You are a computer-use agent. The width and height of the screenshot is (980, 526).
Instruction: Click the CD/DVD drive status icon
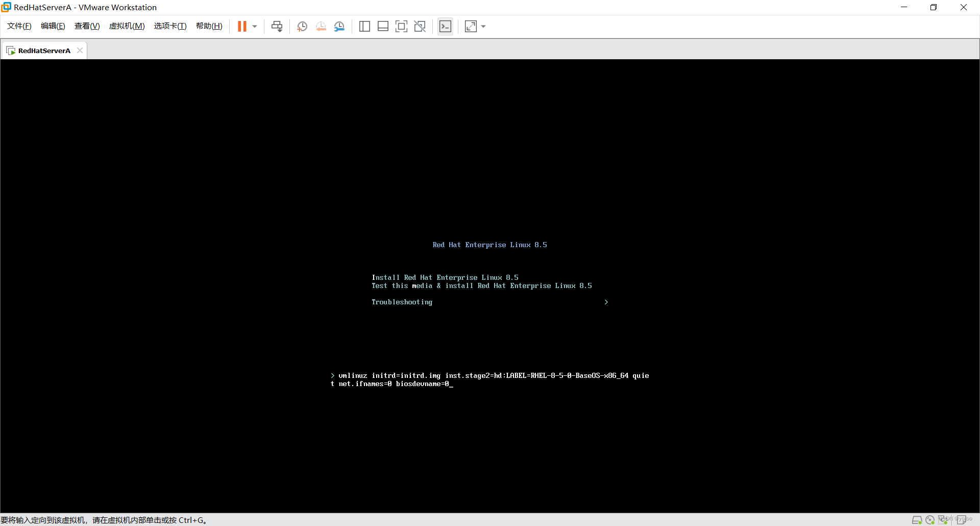[930, 520]
